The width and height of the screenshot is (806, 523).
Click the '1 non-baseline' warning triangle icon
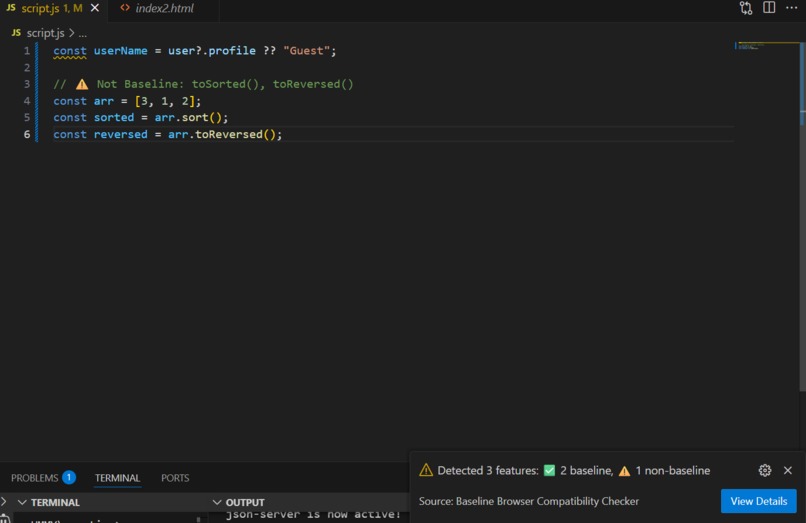[x=625, y=471]
